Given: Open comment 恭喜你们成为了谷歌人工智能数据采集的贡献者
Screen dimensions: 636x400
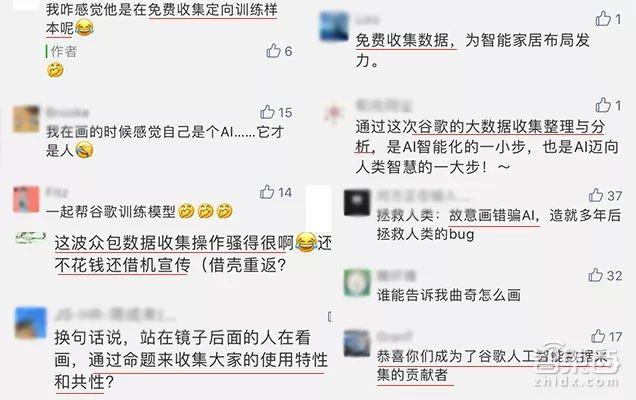Looking at the screenshot, I should point(492,365).
